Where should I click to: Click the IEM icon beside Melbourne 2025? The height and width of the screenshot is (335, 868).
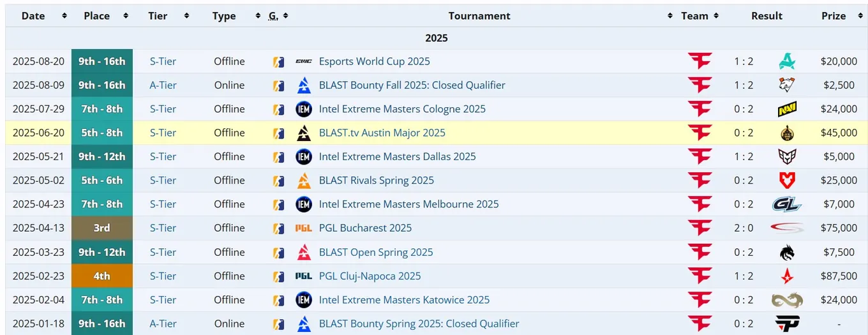coord(304,204)
